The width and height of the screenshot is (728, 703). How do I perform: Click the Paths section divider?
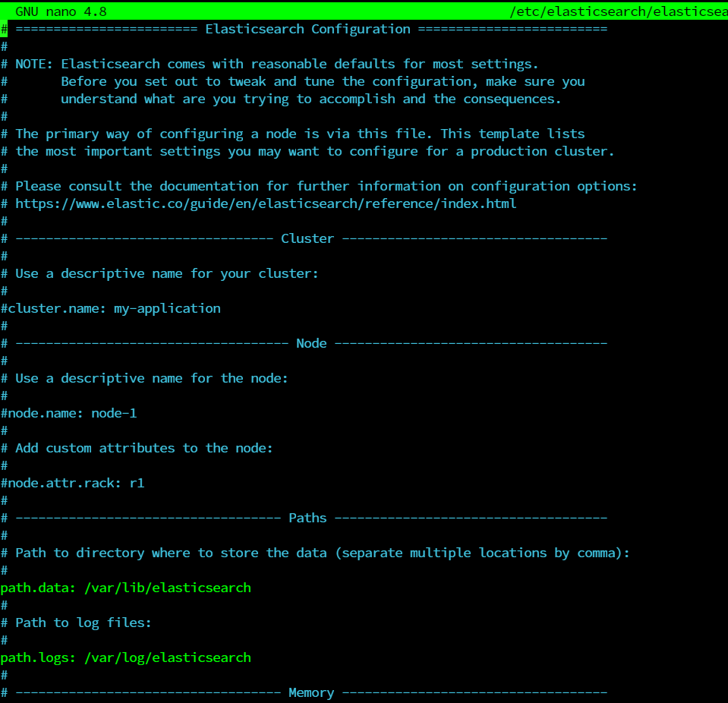click(x=307, y=518)
